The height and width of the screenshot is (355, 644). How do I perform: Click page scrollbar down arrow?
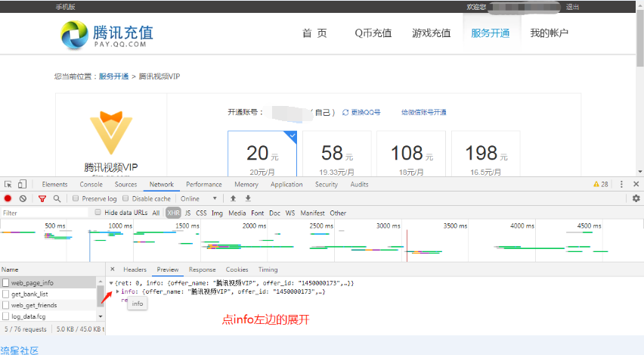click(640, 172)
